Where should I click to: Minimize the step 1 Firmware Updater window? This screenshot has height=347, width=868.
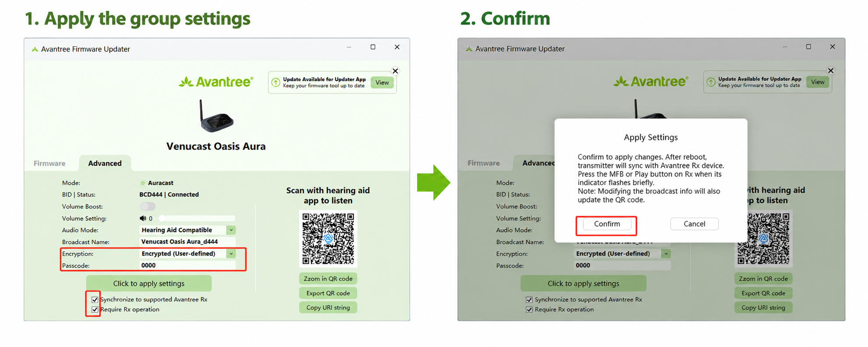(x=349, y=47)
